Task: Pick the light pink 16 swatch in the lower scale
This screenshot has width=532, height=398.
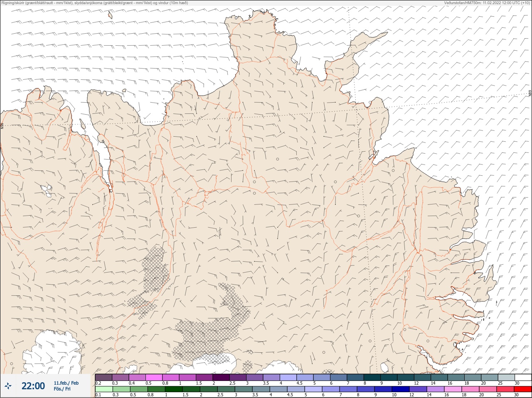Action: point(453,389)
